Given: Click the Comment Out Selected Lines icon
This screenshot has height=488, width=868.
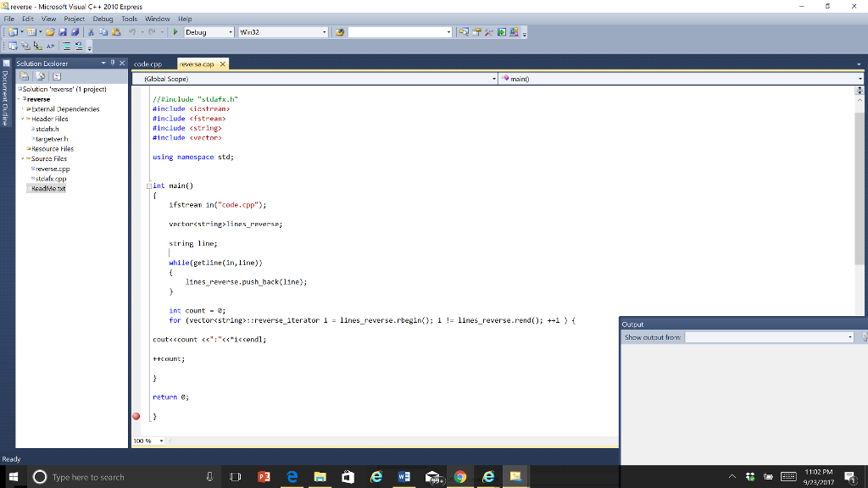Looking at the screenshot, I should (x=66, y=46).
